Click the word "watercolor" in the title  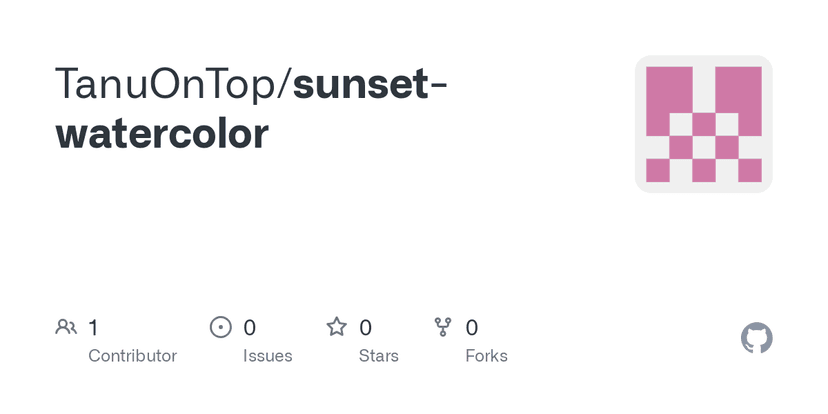(x=162, y=134)
